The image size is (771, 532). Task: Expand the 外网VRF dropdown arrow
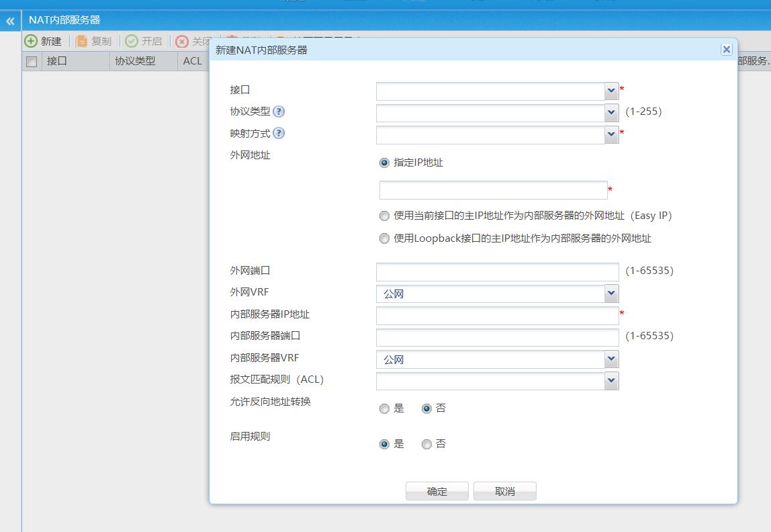tap(611, 294)
